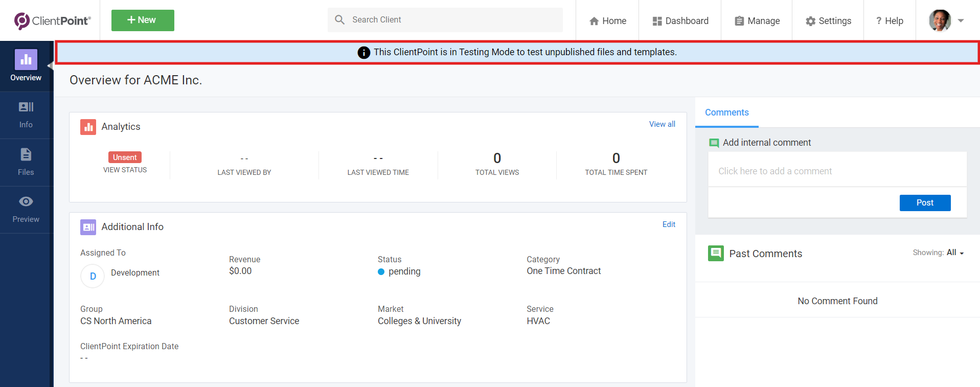Open the Manage menu

(757, 21)
